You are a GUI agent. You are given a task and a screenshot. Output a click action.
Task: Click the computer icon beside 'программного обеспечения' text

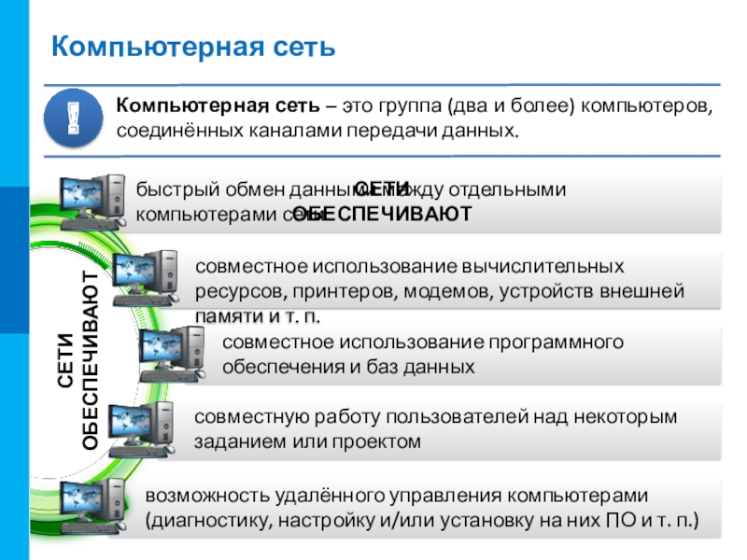[x=172, y=354]
